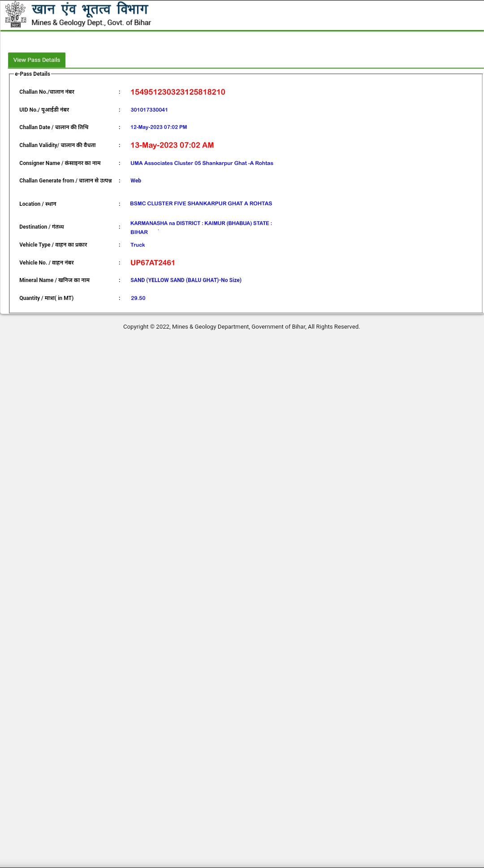Click the Challan No. field label
484x868 pixels.
(x=47, y=92)
